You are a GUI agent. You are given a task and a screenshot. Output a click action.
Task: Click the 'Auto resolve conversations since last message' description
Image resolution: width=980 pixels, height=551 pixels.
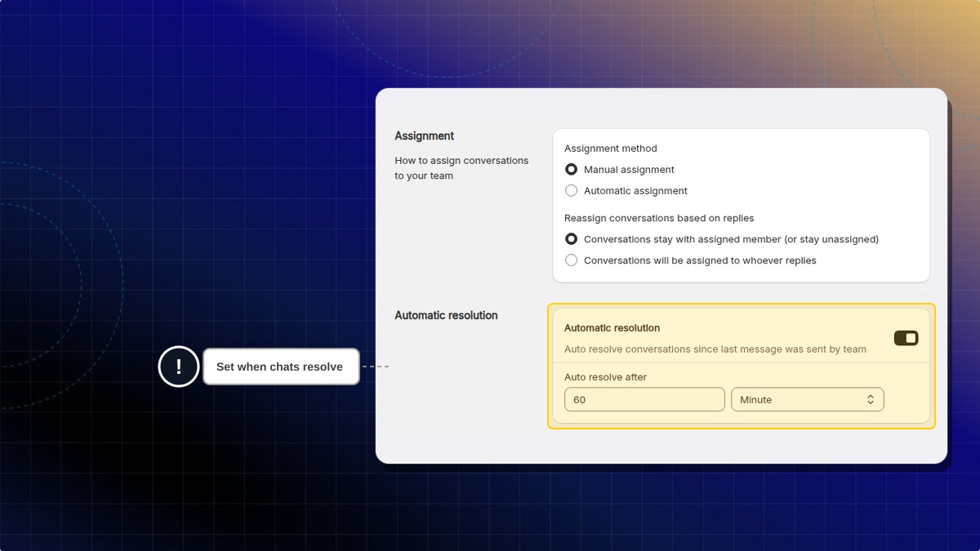tap(715, 349)
